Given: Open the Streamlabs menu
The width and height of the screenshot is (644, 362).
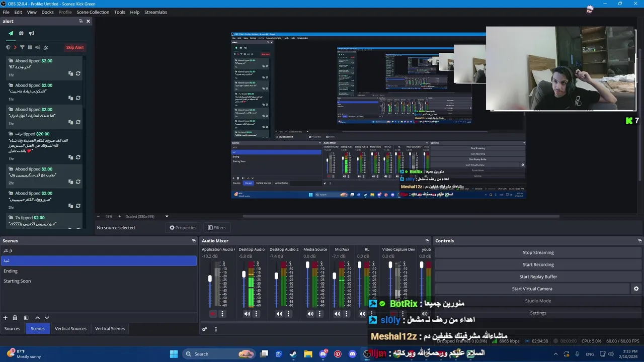Looking at the screenshot, I should 155,12.
